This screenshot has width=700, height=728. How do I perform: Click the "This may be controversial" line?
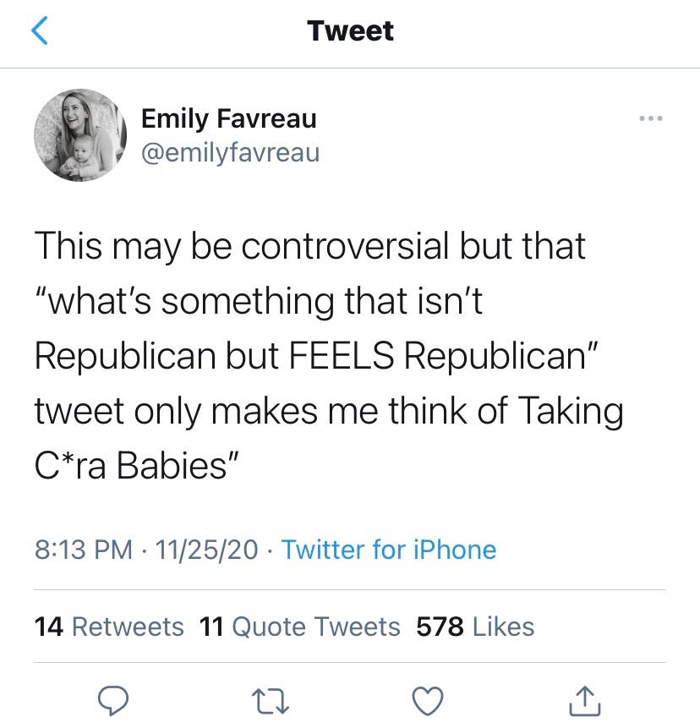click(x=310, y=247)
